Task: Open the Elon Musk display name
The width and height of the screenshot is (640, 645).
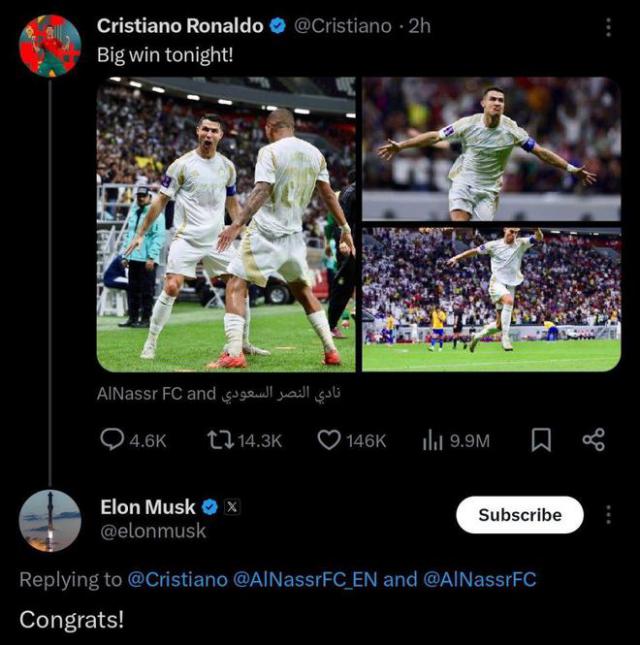Action: [148, 507]
